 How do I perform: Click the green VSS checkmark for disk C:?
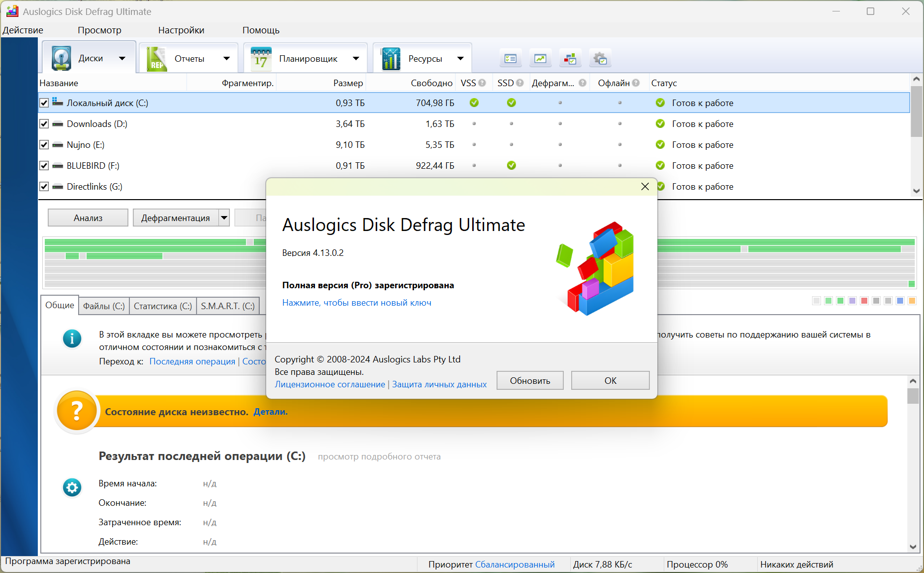coord(474,103)
